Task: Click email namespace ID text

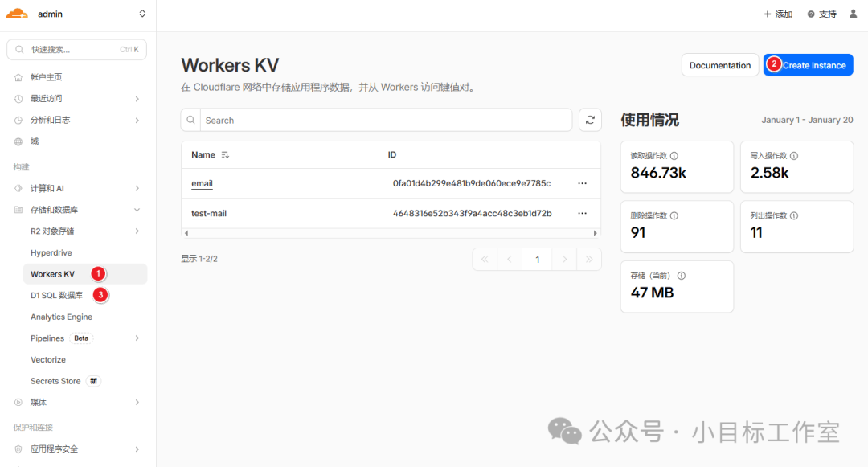Action: (x=472, y=184)
